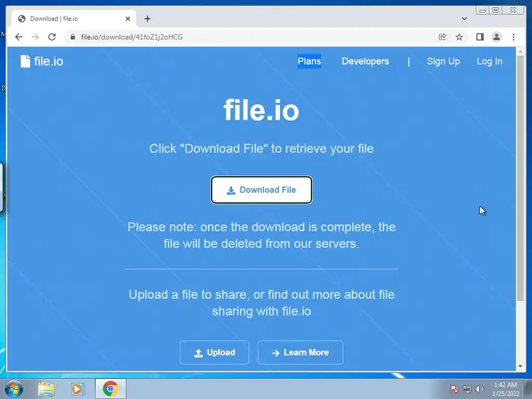
Task: Open Windows Explorer from taskbar
Action: [x=46, y=389]
